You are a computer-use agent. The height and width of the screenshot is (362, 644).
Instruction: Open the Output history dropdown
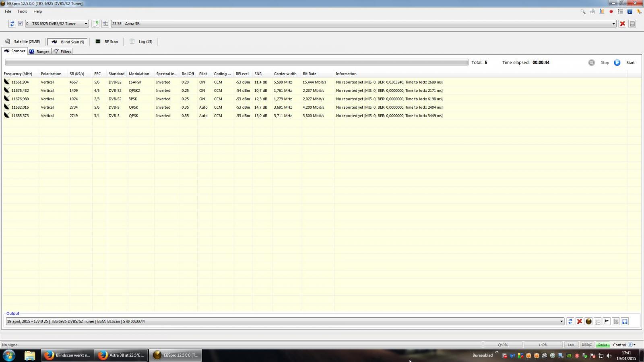pos(285,321)
